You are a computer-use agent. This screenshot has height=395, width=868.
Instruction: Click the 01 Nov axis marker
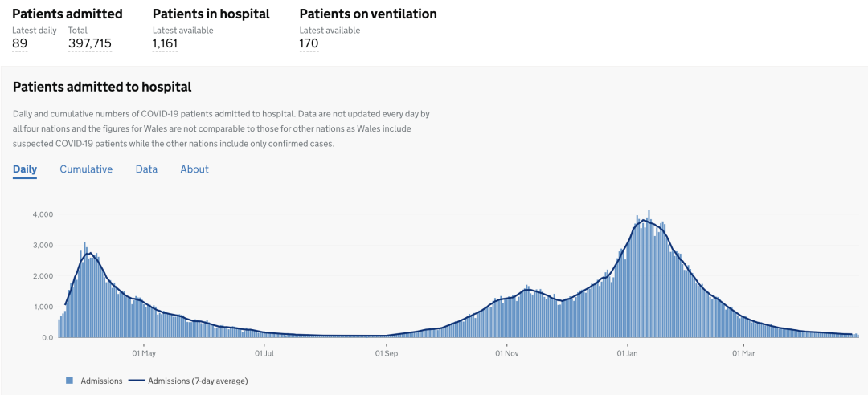tap(506, 353)
